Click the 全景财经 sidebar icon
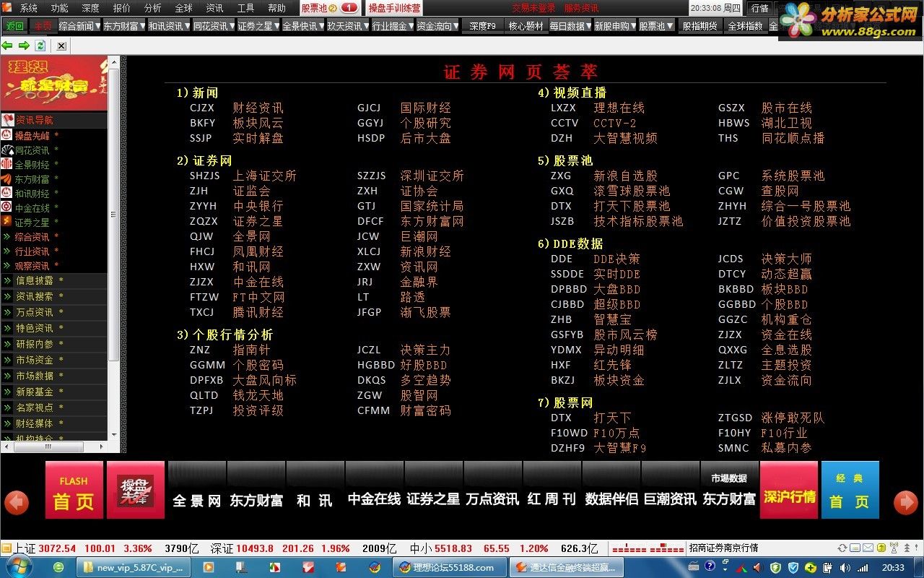The image size is (924, 578). 7,164
